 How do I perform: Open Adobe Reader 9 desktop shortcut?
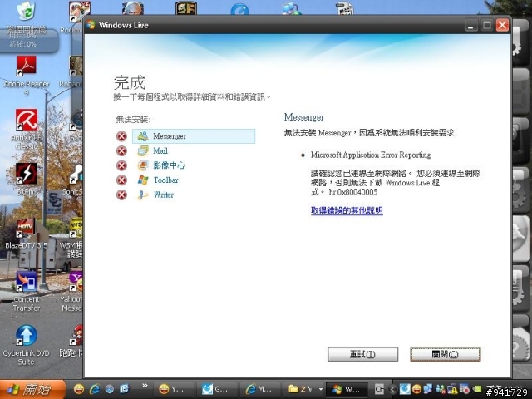pyautogui.click(x=27, y=76)
